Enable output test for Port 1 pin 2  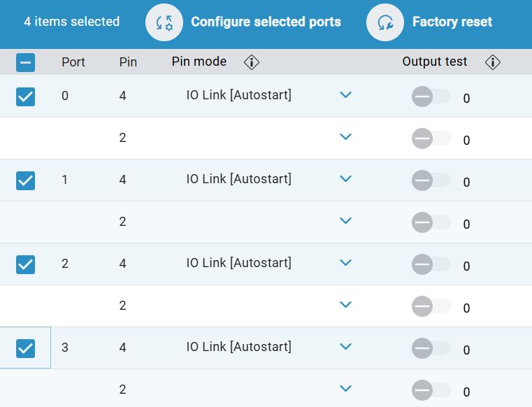430,223
